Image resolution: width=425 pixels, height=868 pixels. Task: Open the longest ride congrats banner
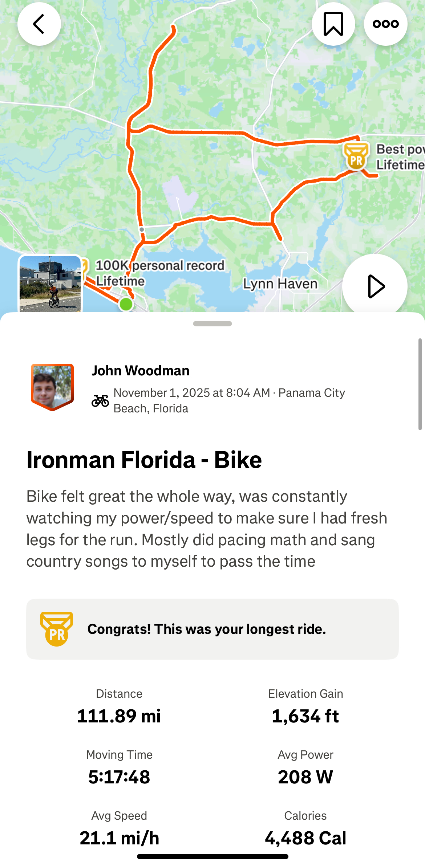click(x=212, y=629)
